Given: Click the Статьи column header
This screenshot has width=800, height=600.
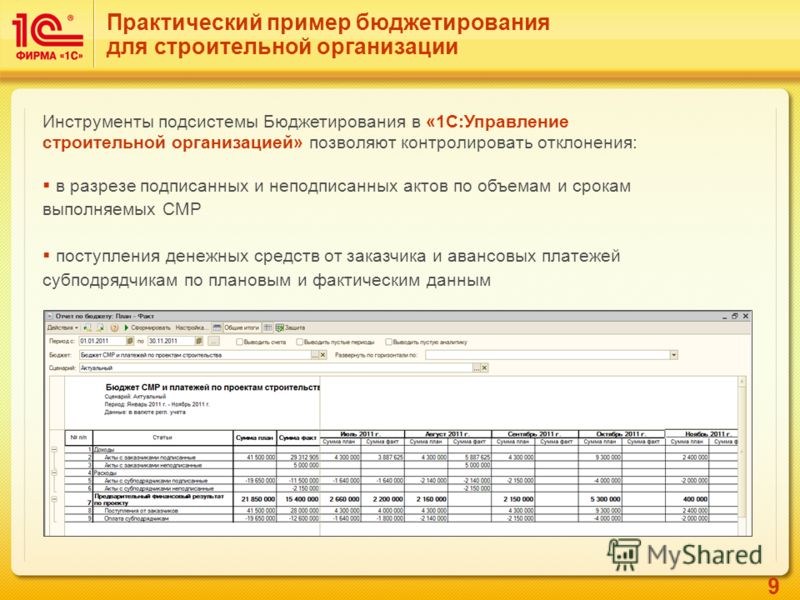Looking at the screenshot, I should pos(163,438).
